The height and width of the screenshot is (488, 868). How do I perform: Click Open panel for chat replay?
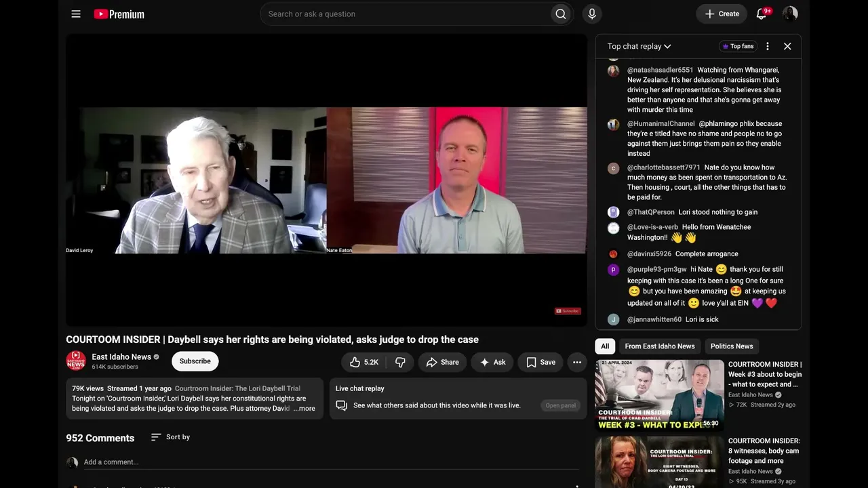click(x=561, y=405)
